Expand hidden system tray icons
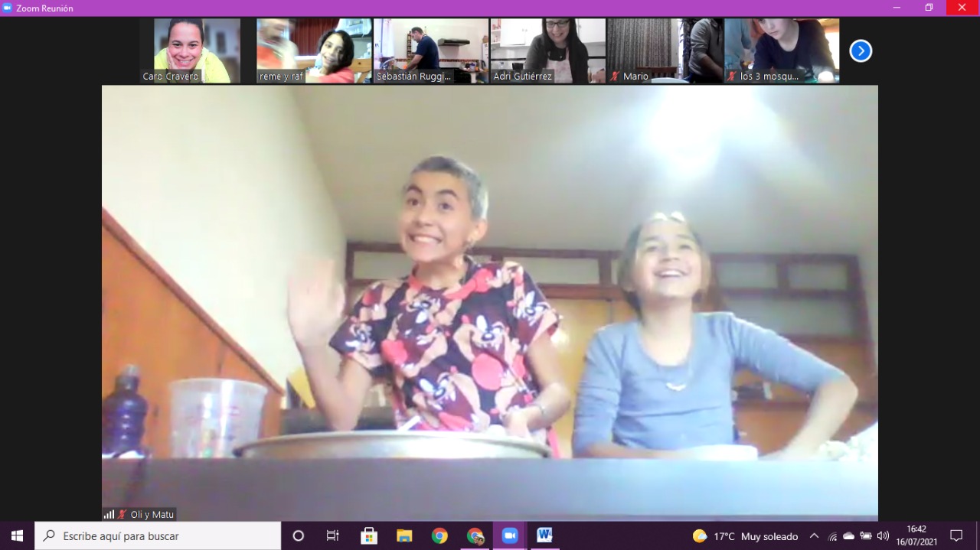This screenshot has width=980, height=550. tap(814, 536)
